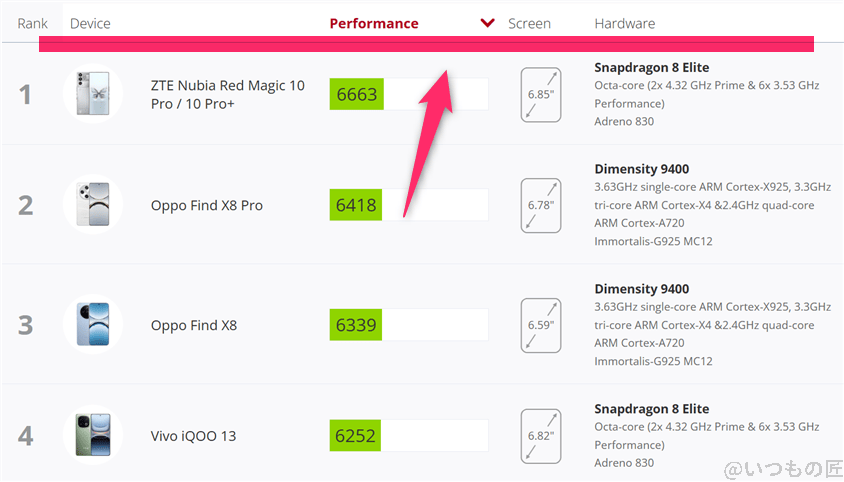This screenshot has height=482, width=844.
Task: Click the 6.59" screen size icon
Action: click(541, 325)
